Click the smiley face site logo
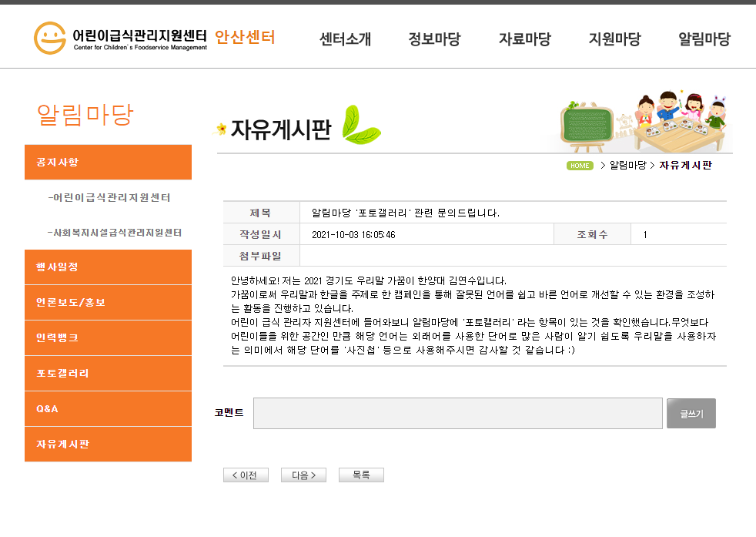 (x=50, y=38)
